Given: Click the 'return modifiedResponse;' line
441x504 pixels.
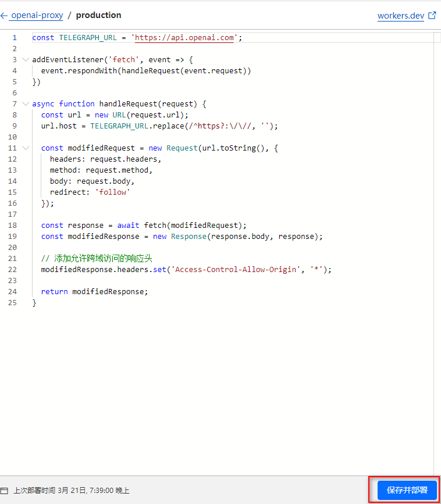Looking at the screenshot, I should [94, 292].
